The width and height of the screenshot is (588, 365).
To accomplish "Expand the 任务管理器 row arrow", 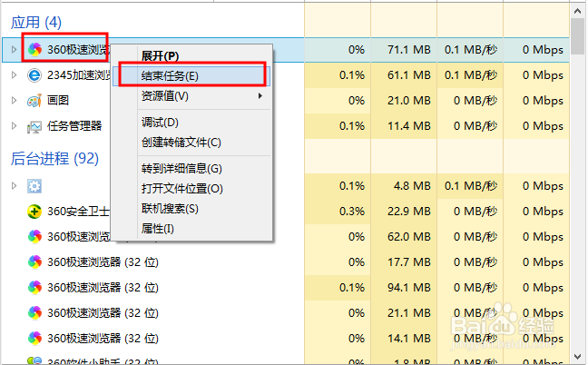I will (14, 125).
